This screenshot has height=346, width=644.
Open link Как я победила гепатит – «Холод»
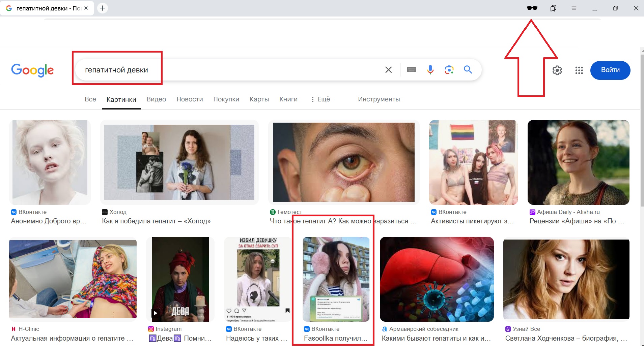[x=156, y=221]
